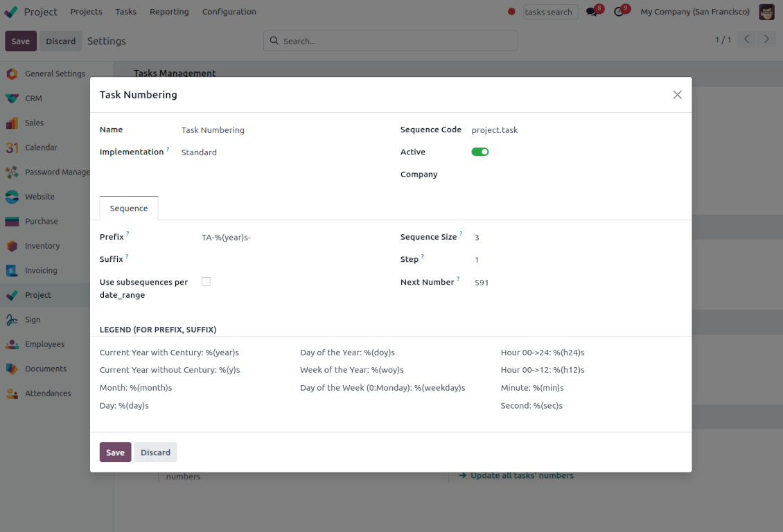Select the Employees icon in sidebar
This screenshot has height=532, width=783.
[x=12, y=344]
